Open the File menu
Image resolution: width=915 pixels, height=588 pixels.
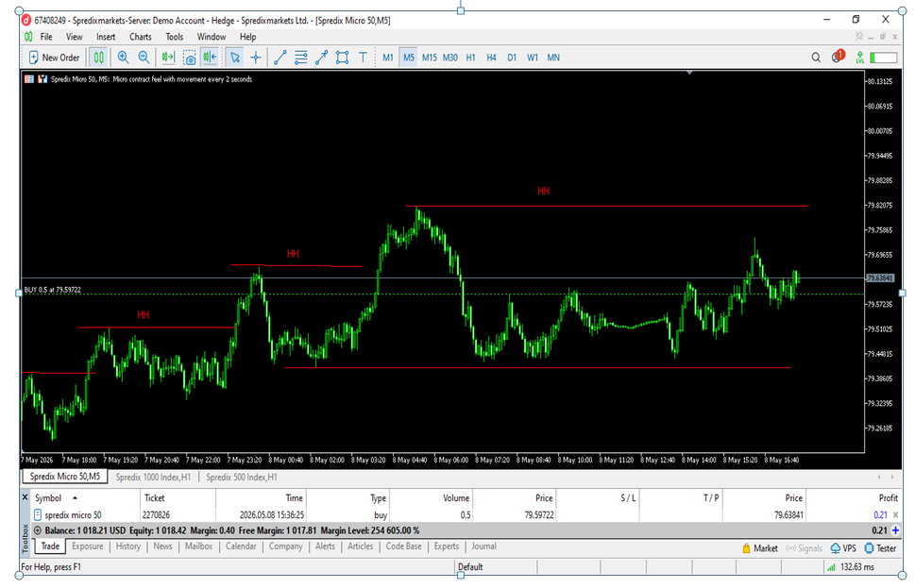pyautogui.click(x=46, y=37)
